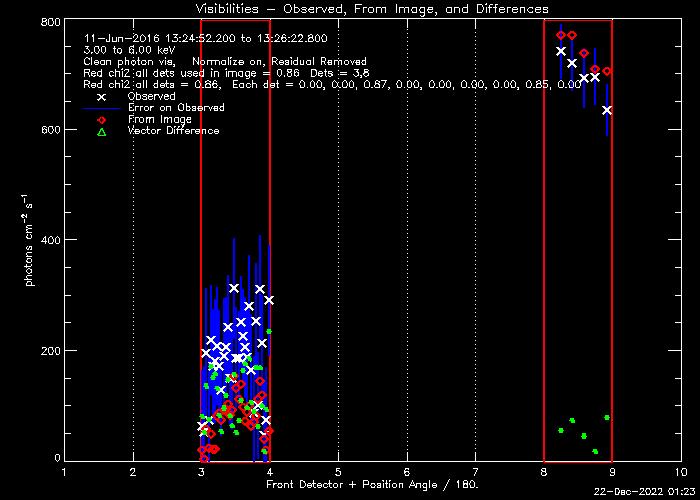Click the y-axis tick label 0
The height and width of the screenshot is (500, 700).
[x=57, y=458]
